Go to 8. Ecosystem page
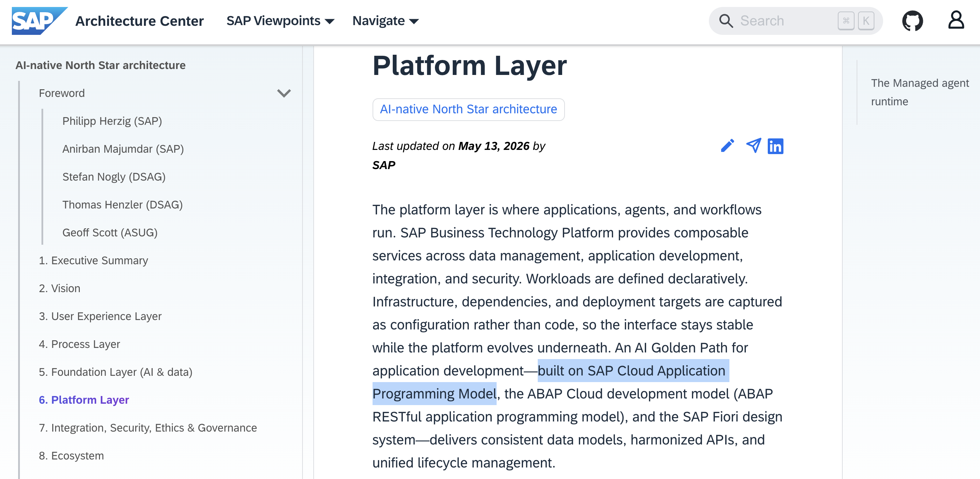The image size is (980, 479). point(71,456)
